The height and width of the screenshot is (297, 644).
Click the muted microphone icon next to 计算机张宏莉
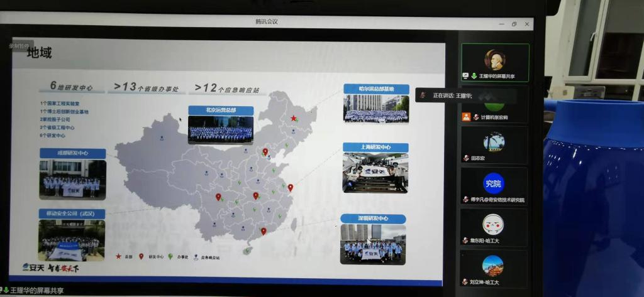coord(476,117)
